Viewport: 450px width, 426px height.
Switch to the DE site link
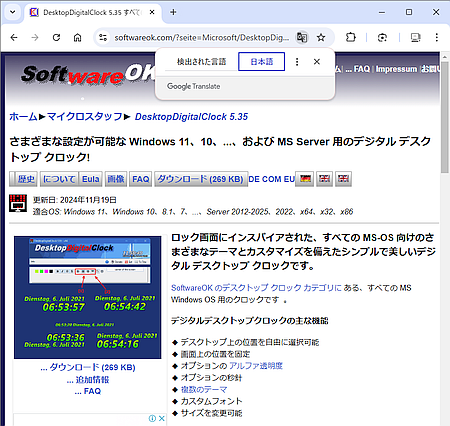point(254,179)
